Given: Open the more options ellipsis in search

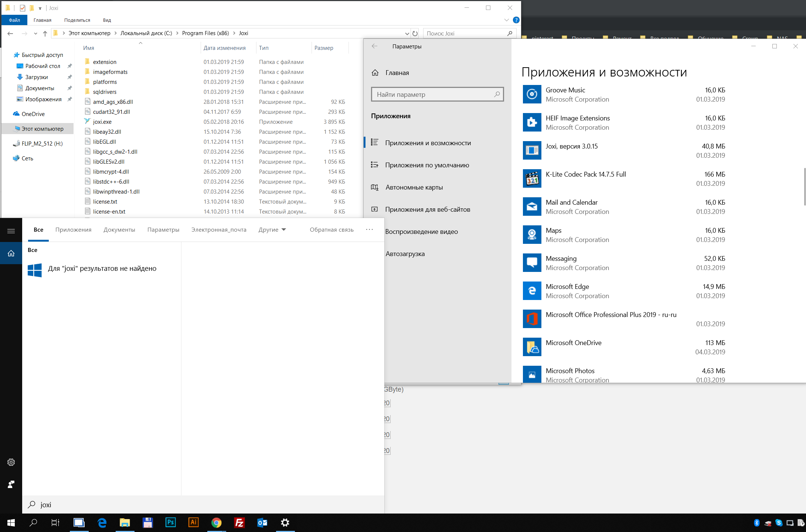Looking at the screenshot, I should (369, 229).
